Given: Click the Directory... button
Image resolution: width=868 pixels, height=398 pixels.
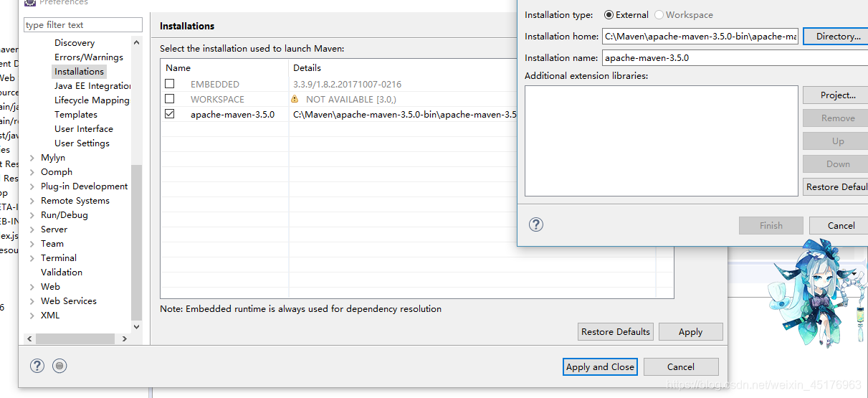Looking at the screenshot, I should (836, 36).
